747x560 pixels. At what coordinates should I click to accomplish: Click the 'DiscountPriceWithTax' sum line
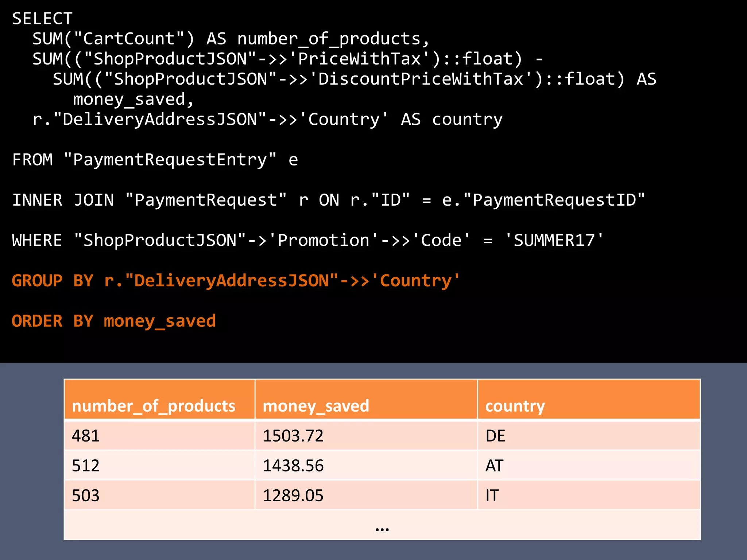[x=355, y=79]
